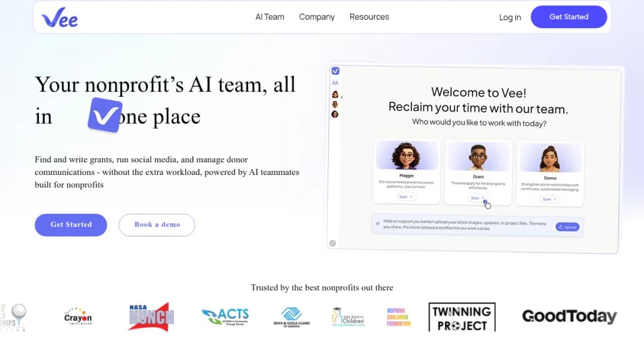The width and height of the screenshot is (644, 363).
Task: Click headline 'Your nonprofit's AI team, all'
Action: click(165, 85)
